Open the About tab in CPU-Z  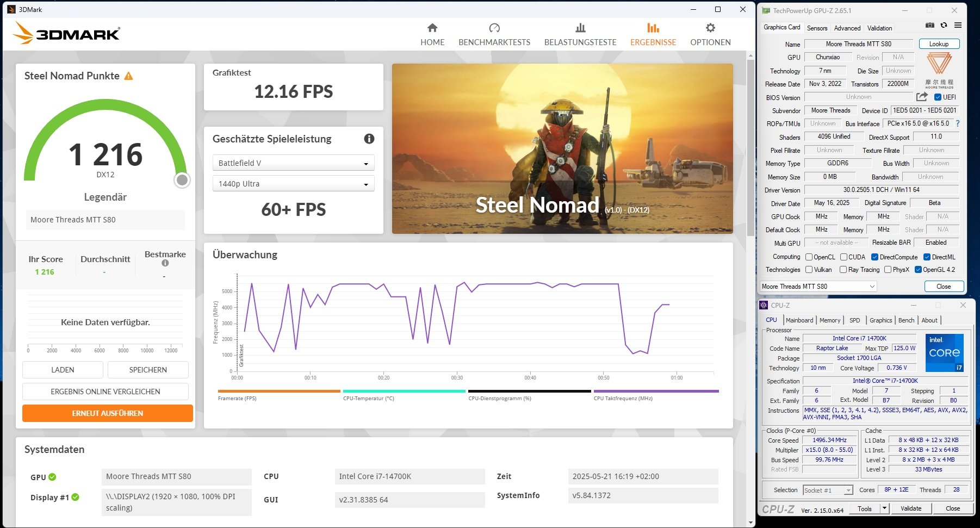point(929,320)
